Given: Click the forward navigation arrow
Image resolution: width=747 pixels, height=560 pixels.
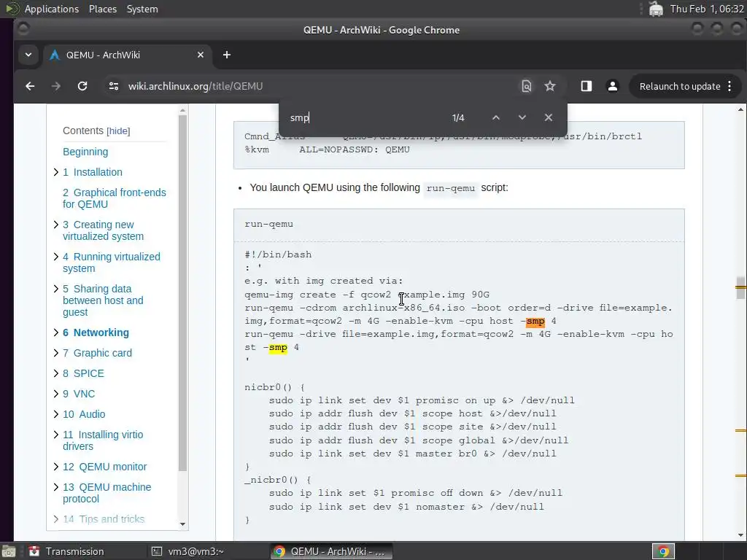Looking at the screenshot, I should click(x=56, y=86).
